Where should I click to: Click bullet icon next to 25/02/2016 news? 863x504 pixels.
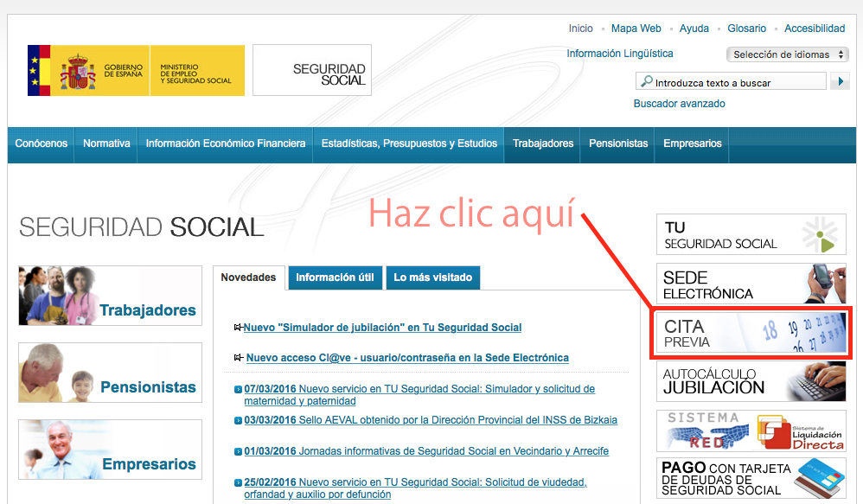point(238,482)
